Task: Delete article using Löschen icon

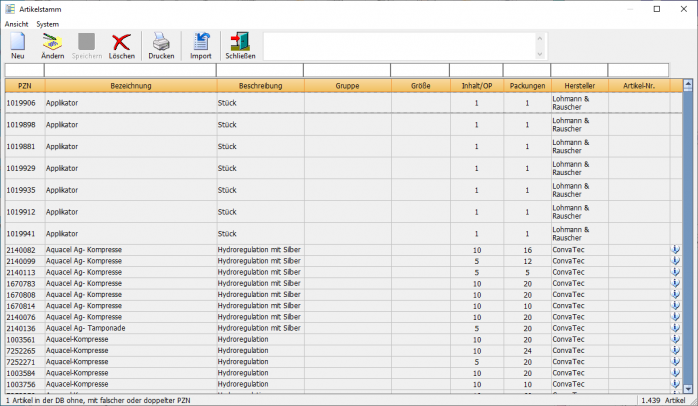Action: click(122, 46)
